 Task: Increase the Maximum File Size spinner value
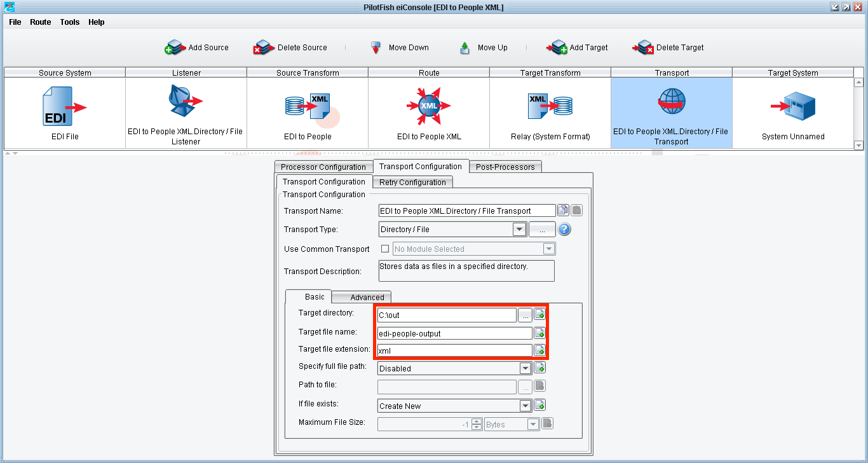pos(477,421)
